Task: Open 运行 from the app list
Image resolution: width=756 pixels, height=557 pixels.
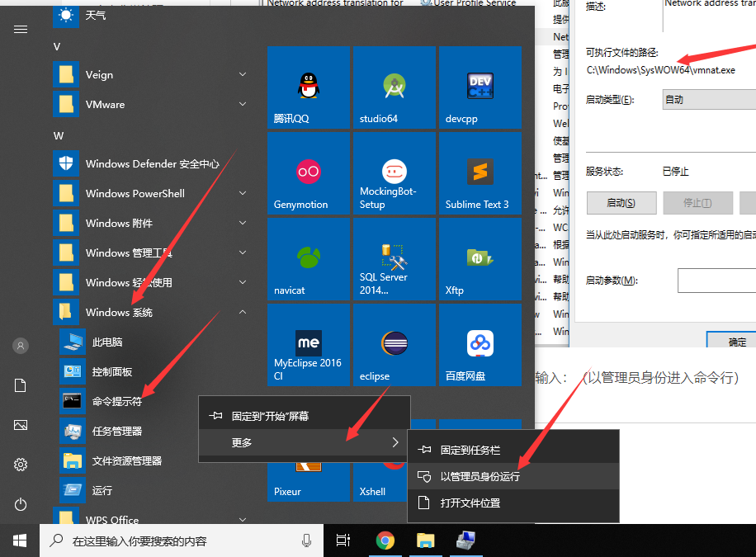Action: [154, 490]
